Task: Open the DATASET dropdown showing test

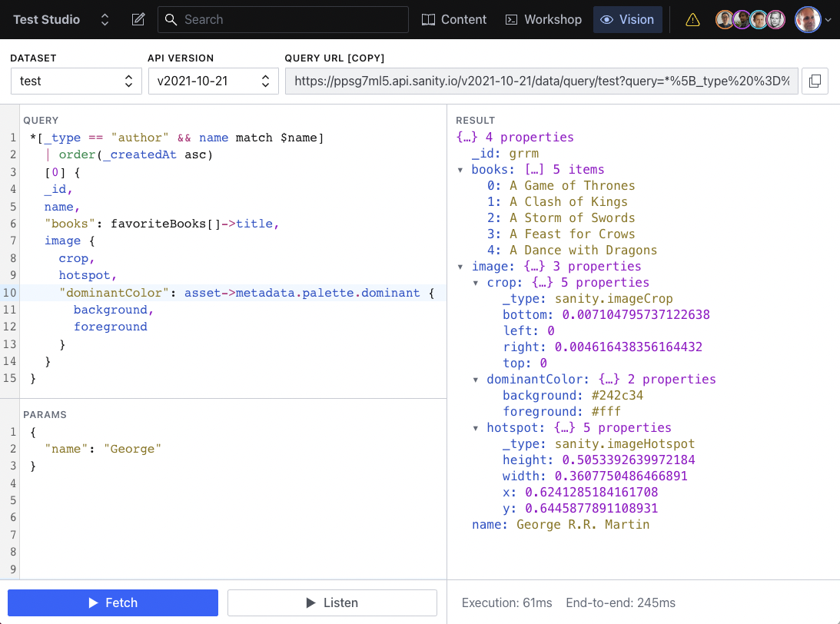Action: 75,81
